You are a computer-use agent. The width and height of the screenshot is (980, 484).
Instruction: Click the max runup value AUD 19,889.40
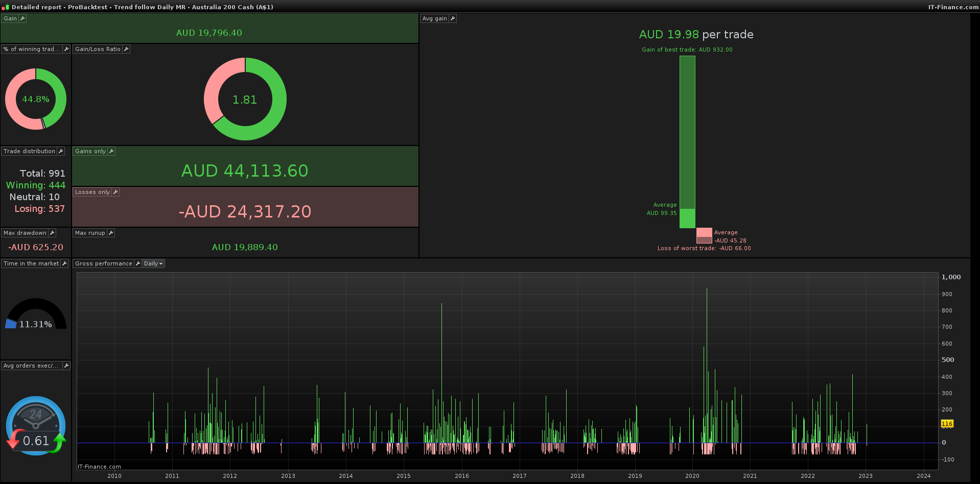click(x=245, y=247)
